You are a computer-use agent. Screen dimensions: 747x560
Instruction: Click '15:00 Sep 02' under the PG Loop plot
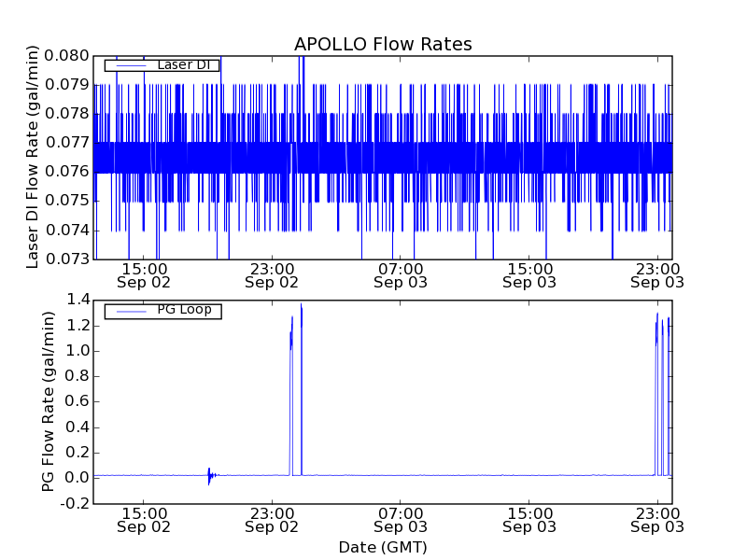(144, 520)
